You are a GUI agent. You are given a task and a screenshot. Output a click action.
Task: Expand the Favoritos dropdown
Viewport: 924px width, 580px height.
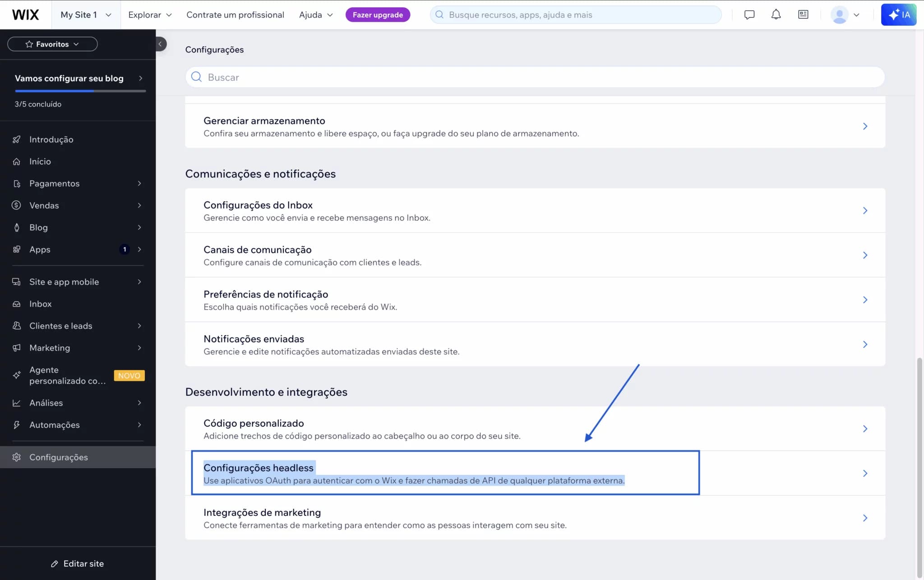click(52, 44)
